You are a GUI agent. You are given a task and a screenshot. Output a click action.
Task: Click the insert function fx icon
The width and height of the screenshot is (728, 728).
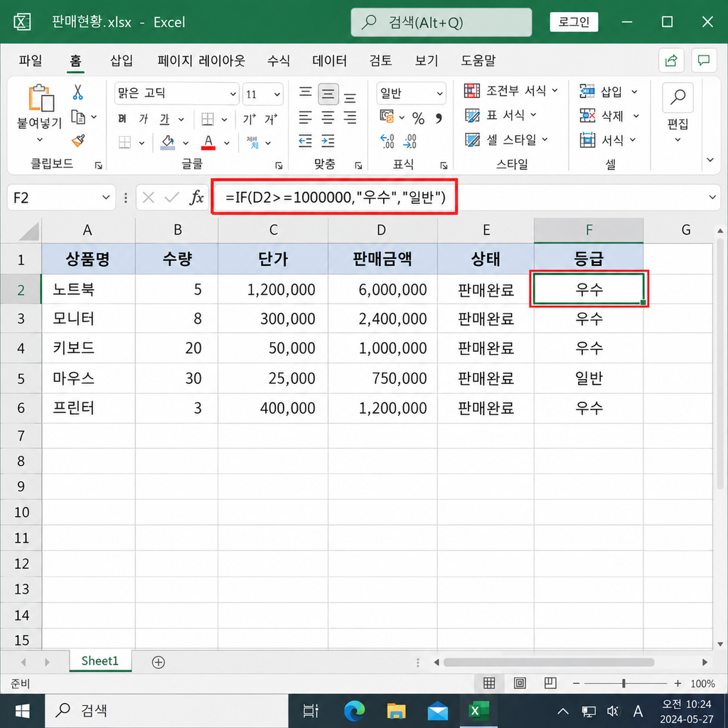(197, 198)
